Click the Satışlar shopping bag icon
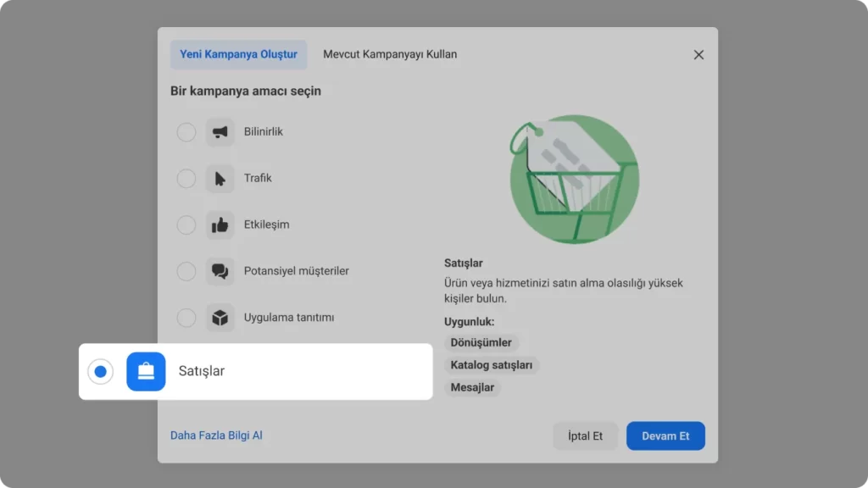Viewport: 868px width, 488px height. point(146,371)
